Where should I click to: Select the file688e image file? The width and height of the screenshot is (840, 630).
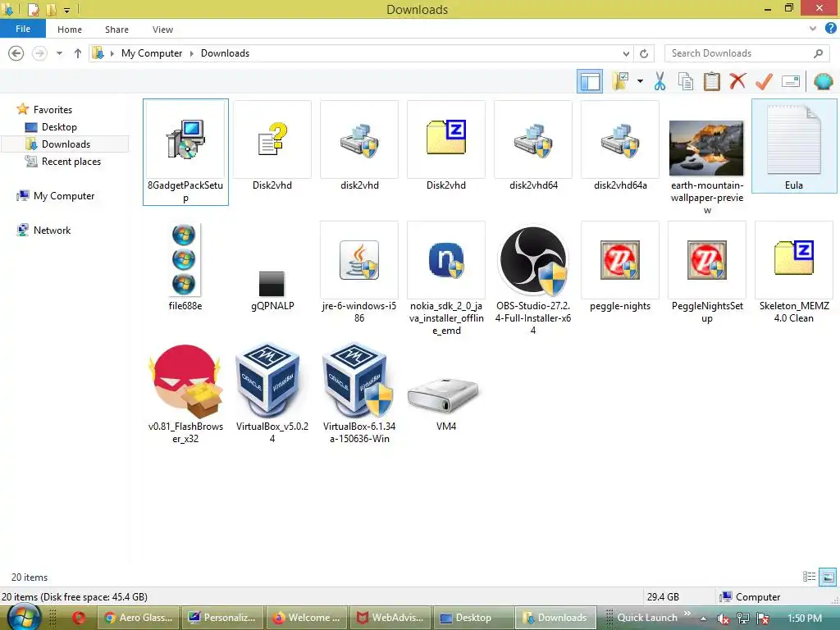(185, 267)
